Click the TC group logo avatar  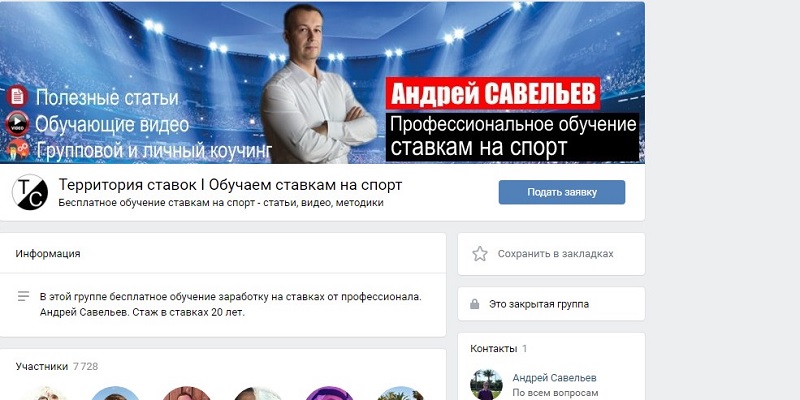point(30,192)
